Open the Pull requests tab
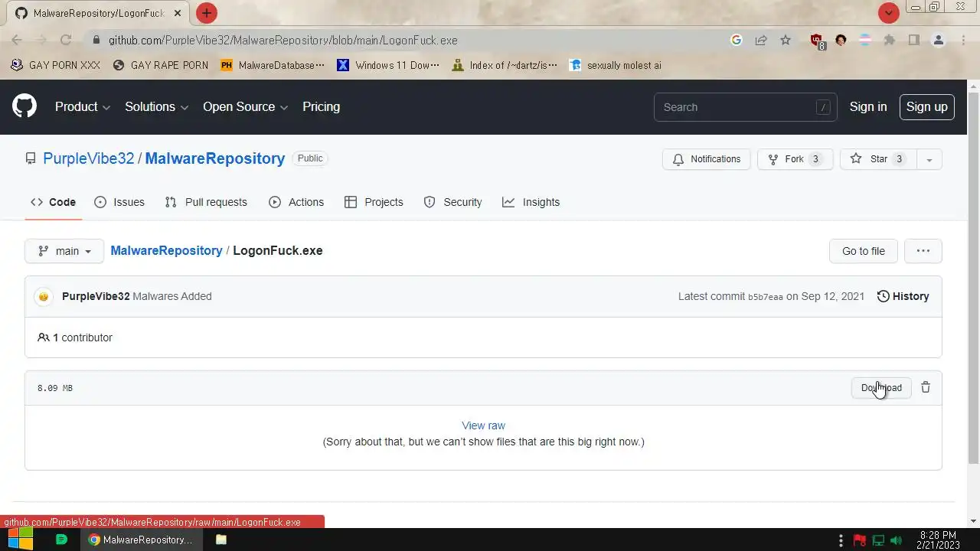The width and height of the screenshot is (980, 551). point(206,202)
